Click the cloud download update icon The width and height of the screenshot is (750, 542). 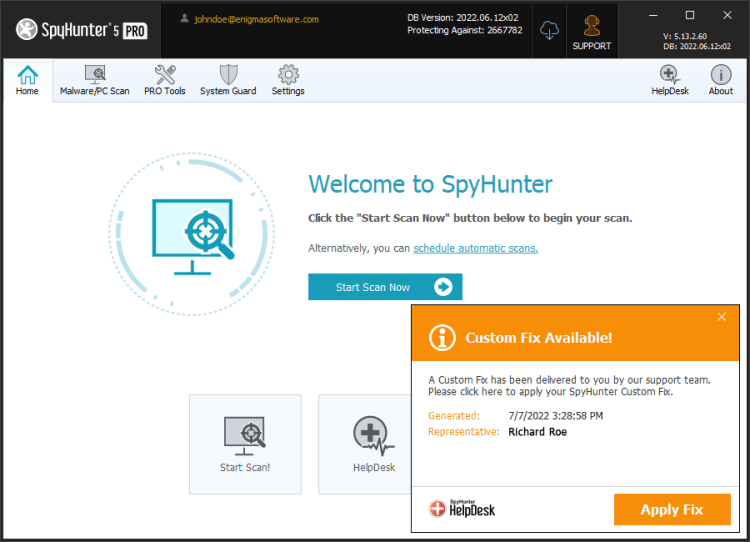tap(549, 31)
